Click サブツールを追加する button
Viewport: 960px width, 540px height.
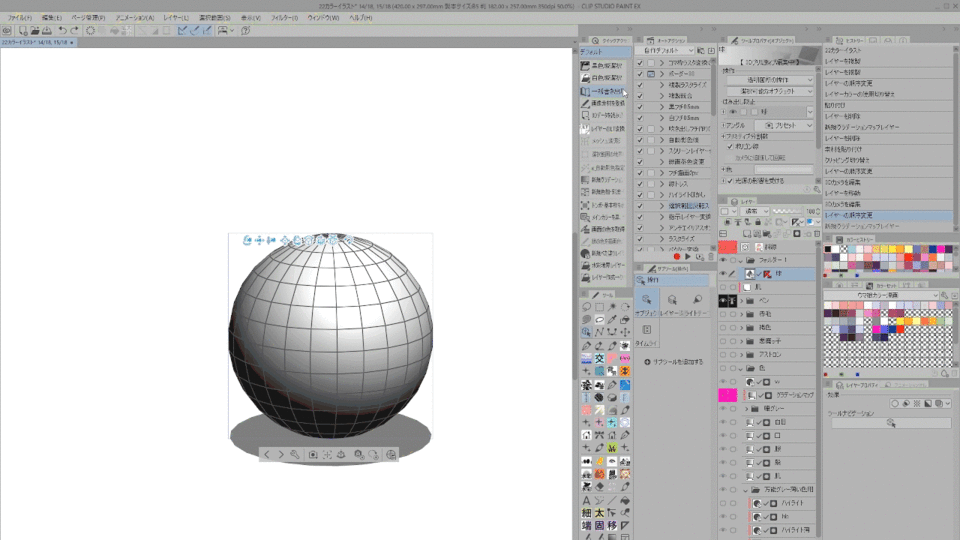tap(674, 361)
